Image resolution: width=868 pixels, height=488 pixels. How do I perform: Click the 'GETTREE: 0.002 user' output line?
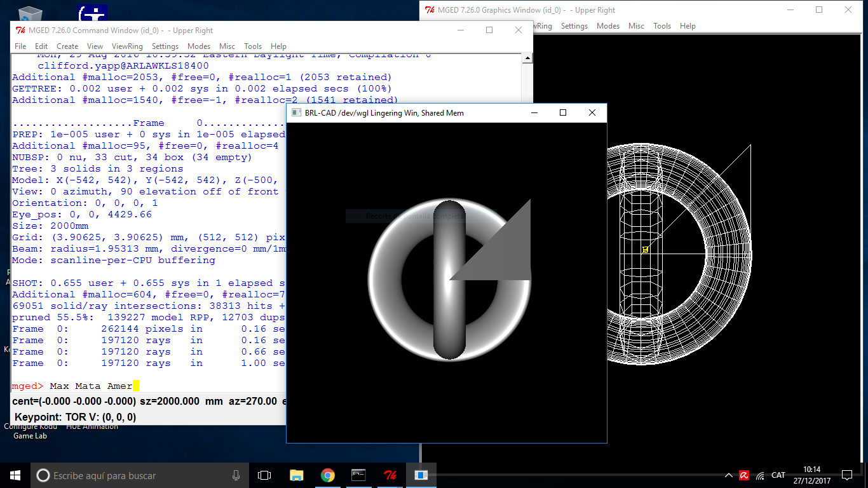(x=202, y=88)
